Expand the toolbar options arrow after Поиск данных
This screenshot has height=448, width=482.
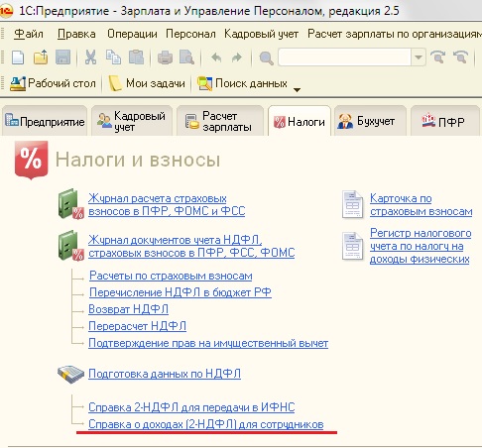point(297,90)
